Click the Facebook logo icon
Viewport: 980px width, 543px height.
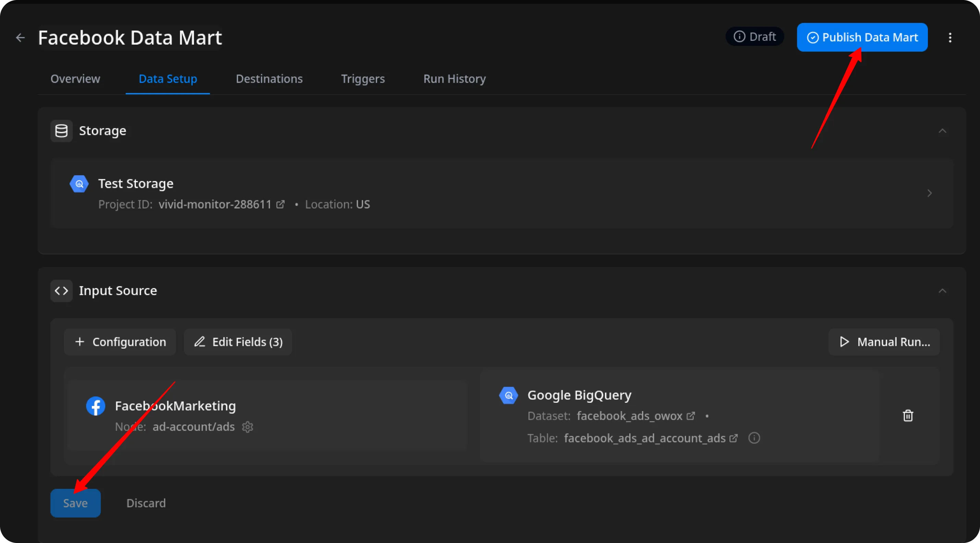tap(95, 406)
